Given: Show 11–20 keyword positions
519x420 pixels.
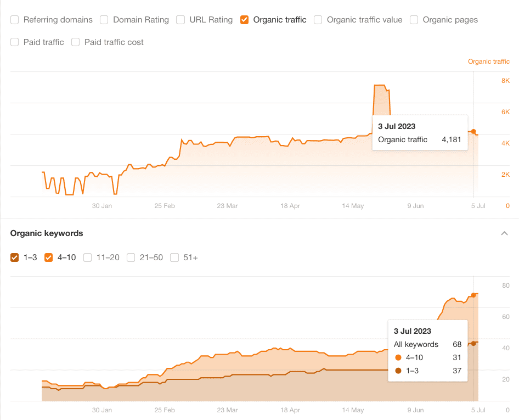Looking at the screenshot, I should coord(88,257).
